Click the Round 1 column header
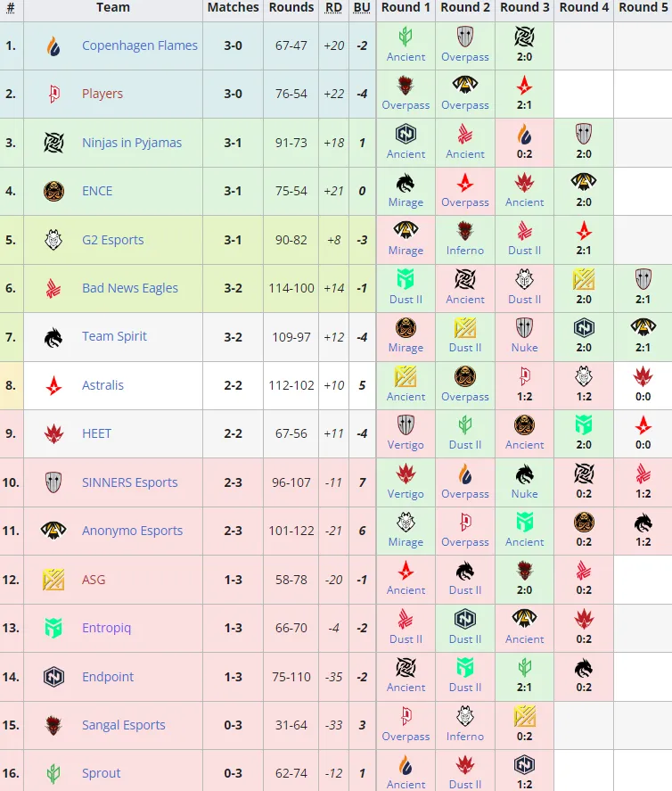The height and width of the screenshot is (791, 672). click(406, 7)
